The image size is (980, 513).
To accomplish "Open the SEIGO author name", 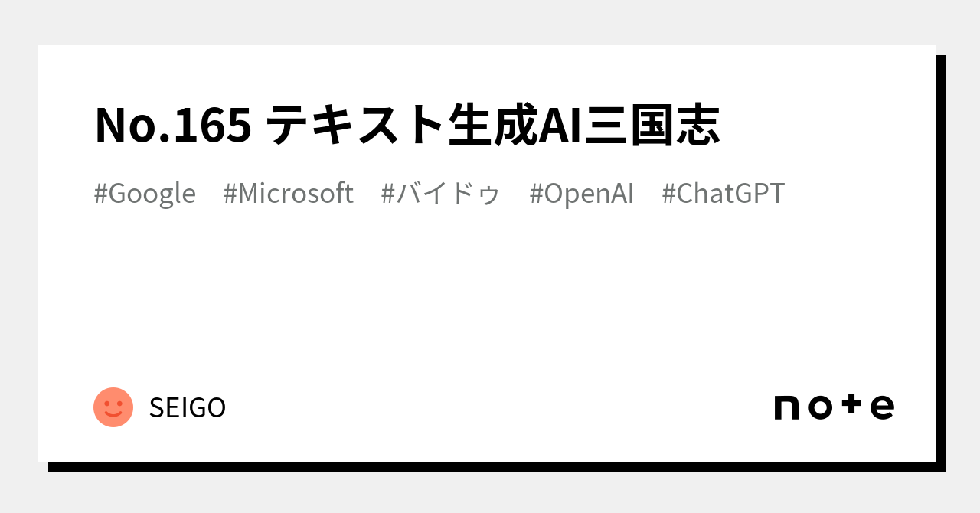I will pos(188,408).
